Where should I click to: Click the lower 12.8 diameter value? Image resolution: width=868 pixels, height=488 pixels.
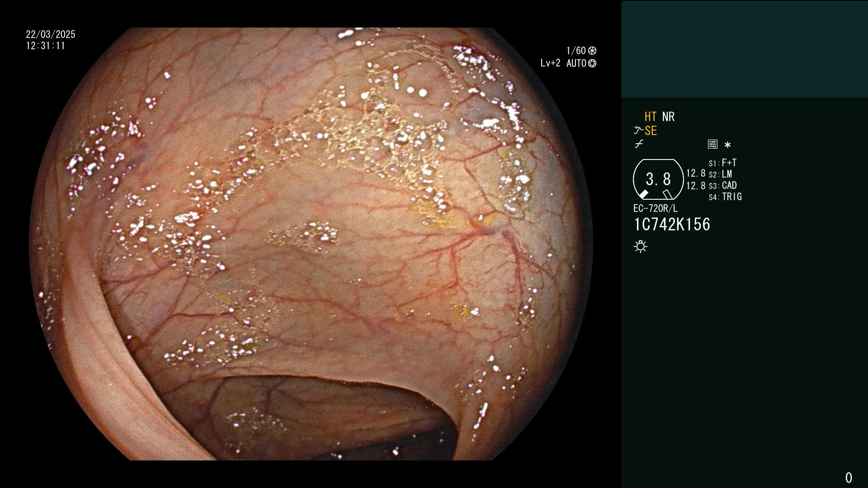[696, 186]
